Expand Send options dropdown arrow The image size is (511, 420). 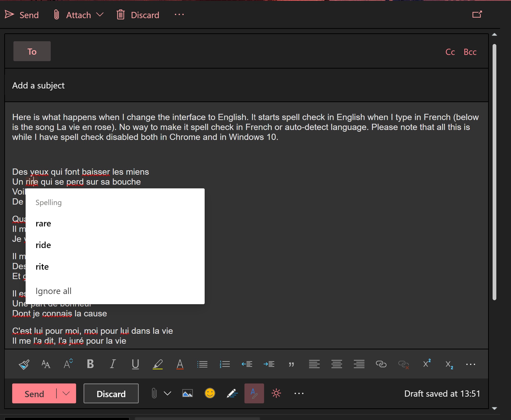coord(66,394)
